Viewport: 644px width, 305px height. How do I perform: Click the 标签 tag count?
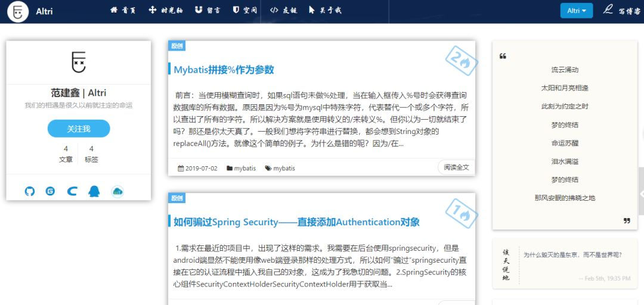(x=91, y=154)
